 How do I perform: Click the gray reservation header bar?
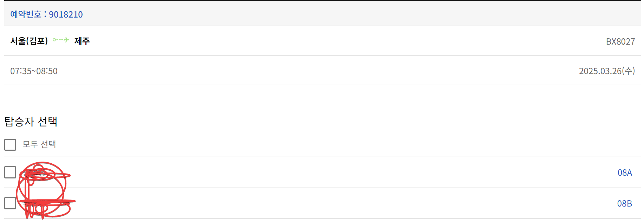point(323,13)
